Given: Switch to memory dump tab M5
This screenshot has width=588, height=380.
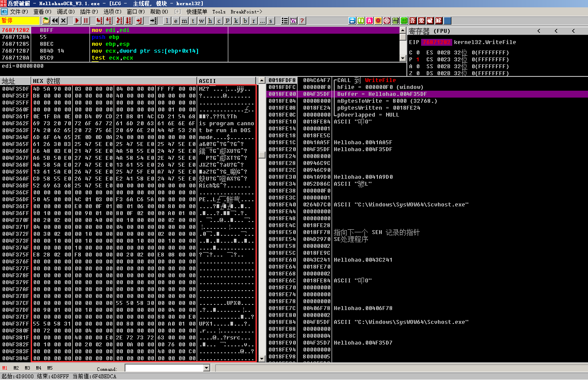Looking at the screenshot, I should 50,368.
